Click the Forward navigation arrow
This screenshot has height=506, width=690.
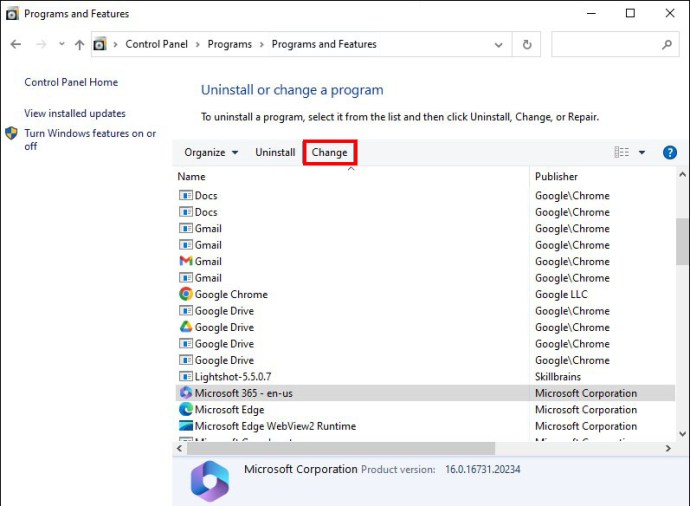pos(41,44)
